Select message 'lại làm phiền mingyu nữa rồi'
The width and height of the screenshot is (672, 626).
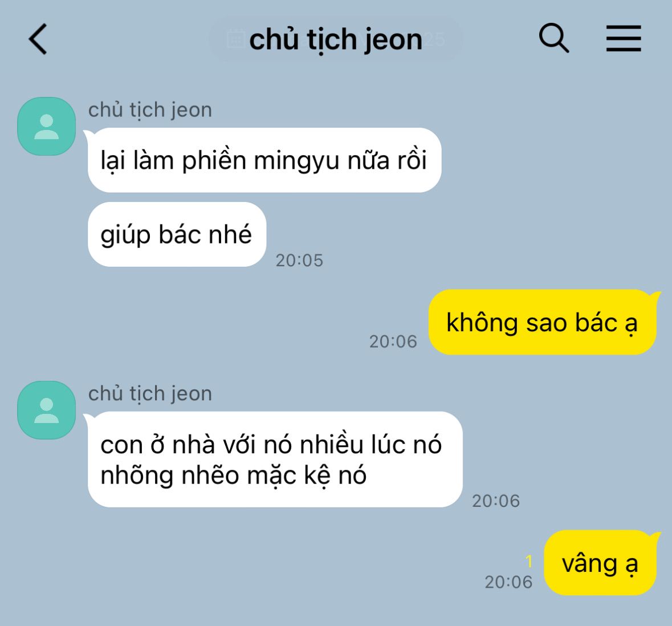(x=264, y=160)
